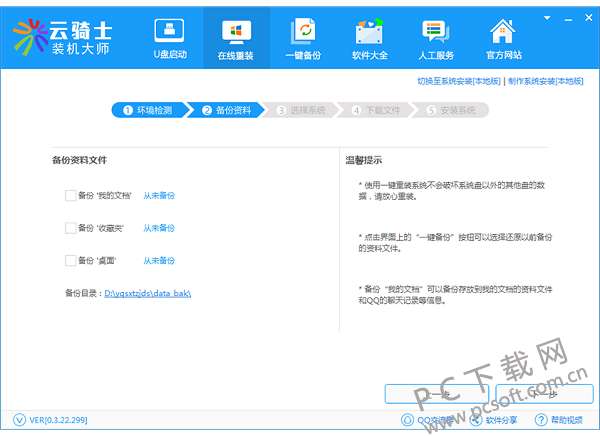Enable backup of '我的文档'

pyautogui.click(x=71, y=196)
